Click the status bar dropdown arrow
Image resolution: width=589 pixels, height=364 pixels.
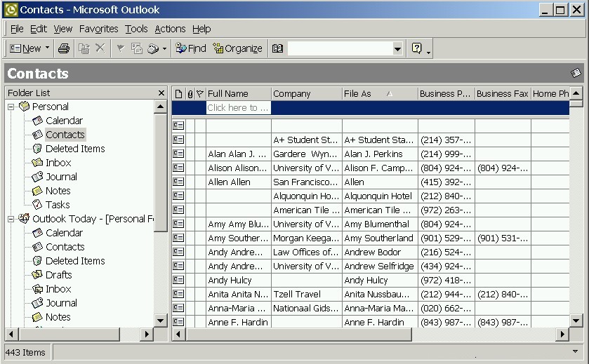pos(575,351)
